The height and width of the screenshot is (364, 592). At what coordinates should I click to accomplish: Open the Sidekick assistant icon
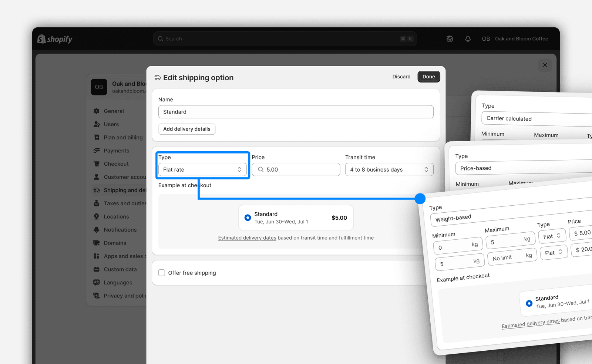[x=450, y=39]
